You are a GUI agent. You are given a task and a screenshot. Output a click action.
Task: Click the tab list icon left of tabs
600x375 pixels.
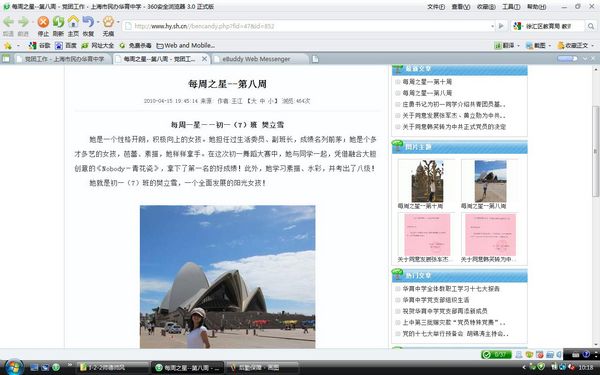(6, 59)
